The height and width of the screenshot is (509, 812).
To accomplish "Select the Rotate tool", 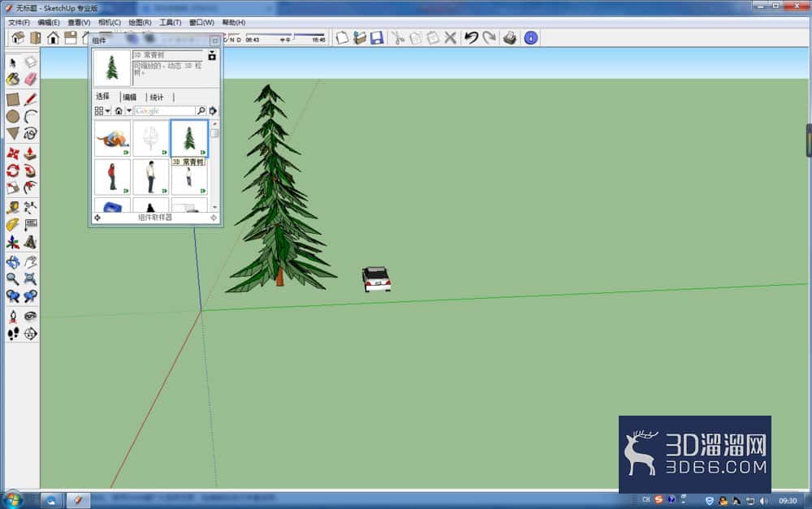I will point(13,170).
